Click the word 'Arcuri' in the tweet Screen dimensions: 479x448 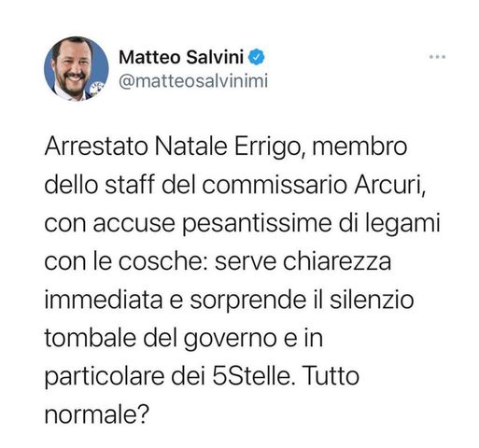pyautogui.click(x=389, y=185)
